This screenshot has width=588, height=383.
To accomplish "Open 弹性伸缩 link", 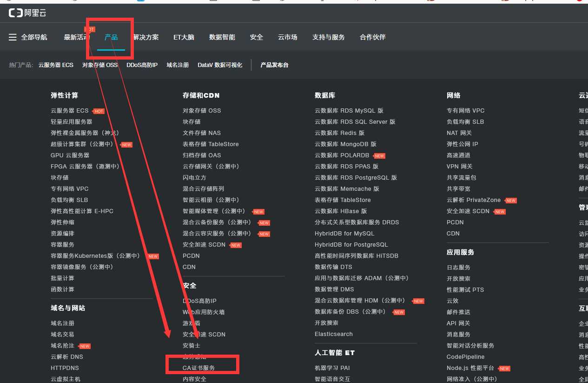I will (x=62, y=222).
